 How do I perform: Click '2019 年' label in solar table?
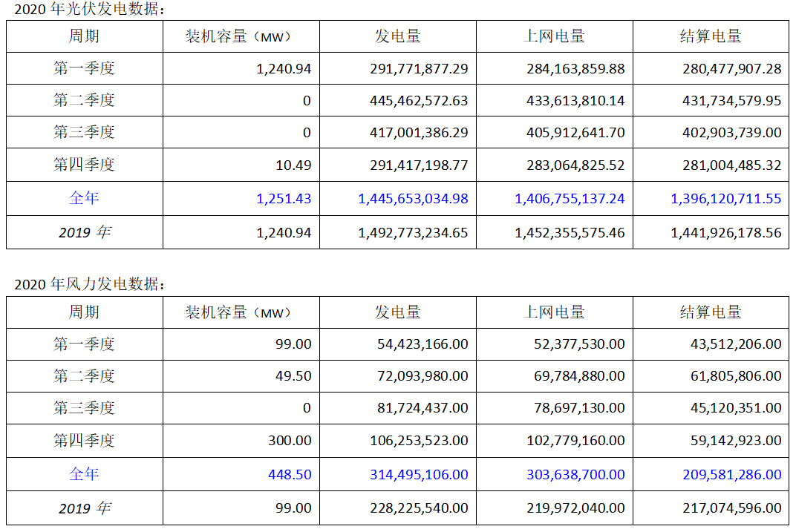click(85, 232)
